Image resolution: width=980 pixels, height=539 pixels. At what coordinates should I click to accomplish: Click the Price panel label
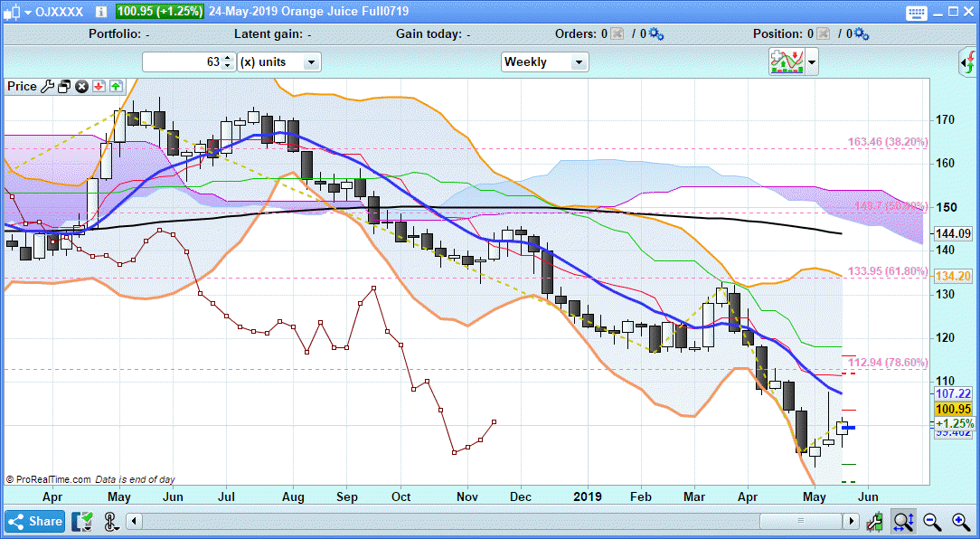pyautogui.click(x=22, y=86)
